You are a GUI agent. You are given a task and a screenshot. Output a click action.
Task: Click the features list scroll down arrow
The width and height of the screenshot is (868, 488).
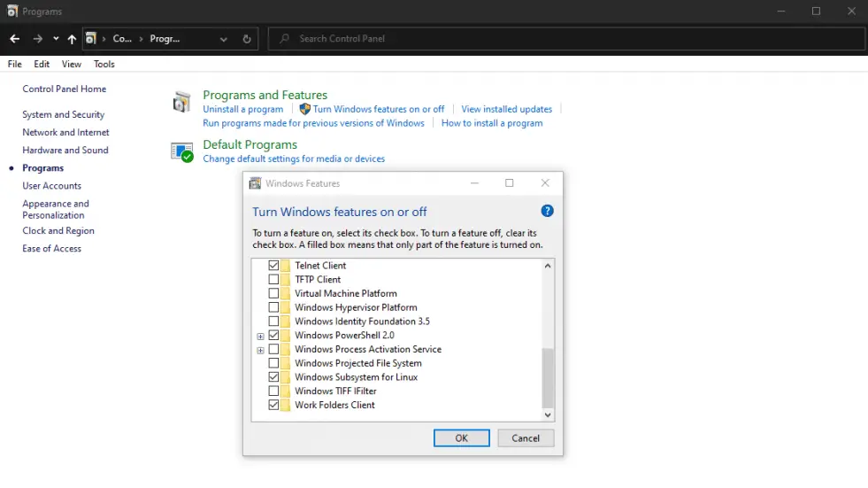548,414
